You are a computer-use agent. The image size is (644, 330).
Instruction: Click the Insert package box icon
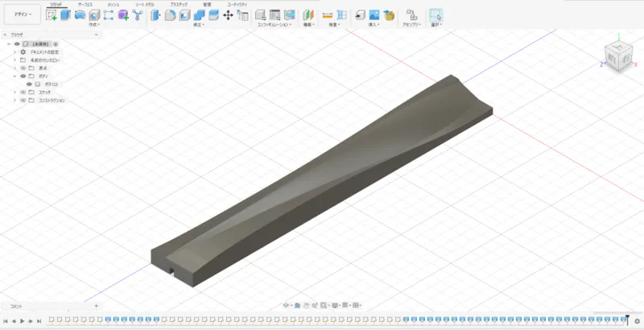pyautogui.click(x=389, y=15)
